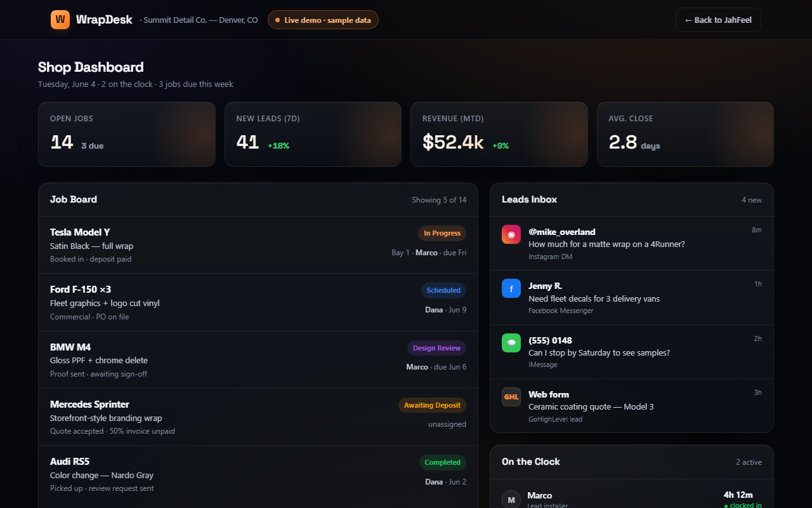
Task: Open the Avg. Close stat card
Action: [x=685, y=135]
